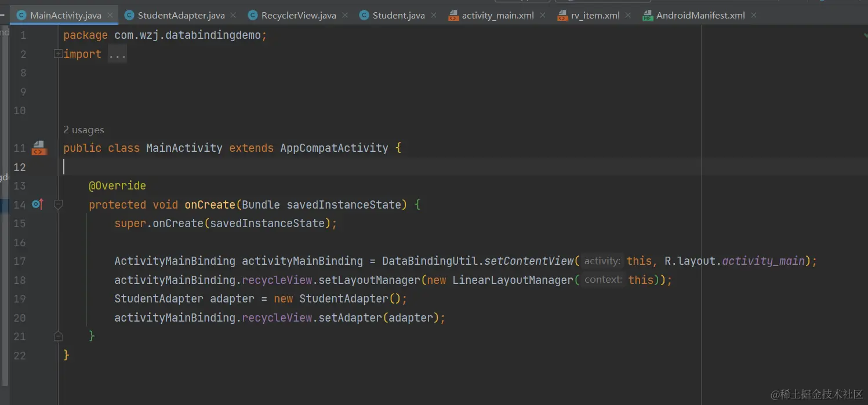Close the MainActivity.java tab
Image resolution: width=868 pixels, height=405 pixels.
tap(111, 16)
